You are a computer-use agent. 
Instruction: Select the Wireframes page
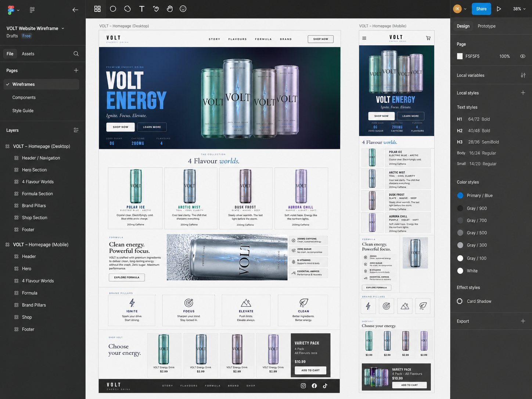(x=41, y=84)
